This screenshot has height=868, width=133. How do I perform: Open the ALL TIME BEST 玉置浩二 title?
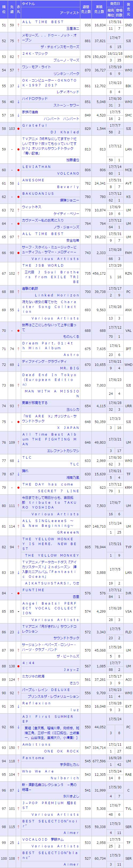point(43,22)
